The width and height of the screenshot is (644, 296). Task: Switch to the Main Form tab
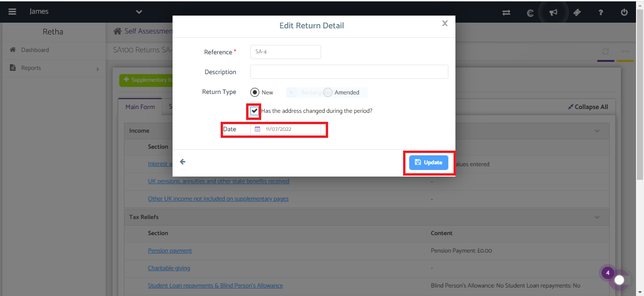click(140, 107)
